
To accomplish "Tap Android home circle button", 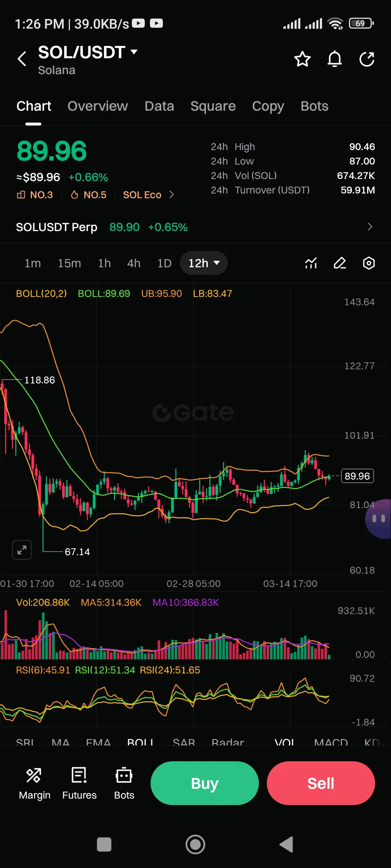I will pos(195,845).
